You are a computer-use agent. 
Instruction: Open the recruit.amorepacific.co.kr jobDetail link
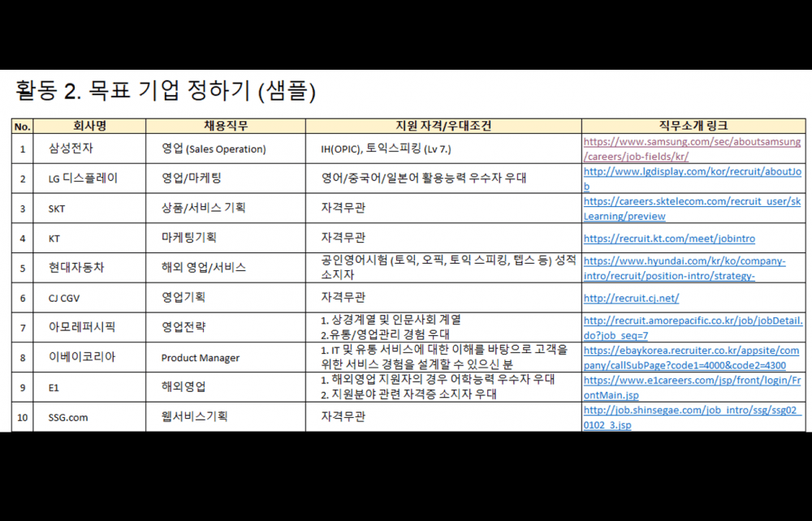693,328
